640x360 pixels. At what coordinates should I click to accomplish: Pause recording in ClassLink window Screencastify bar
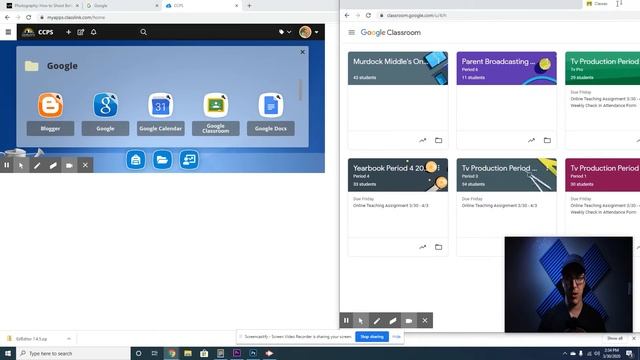point(7,165)
